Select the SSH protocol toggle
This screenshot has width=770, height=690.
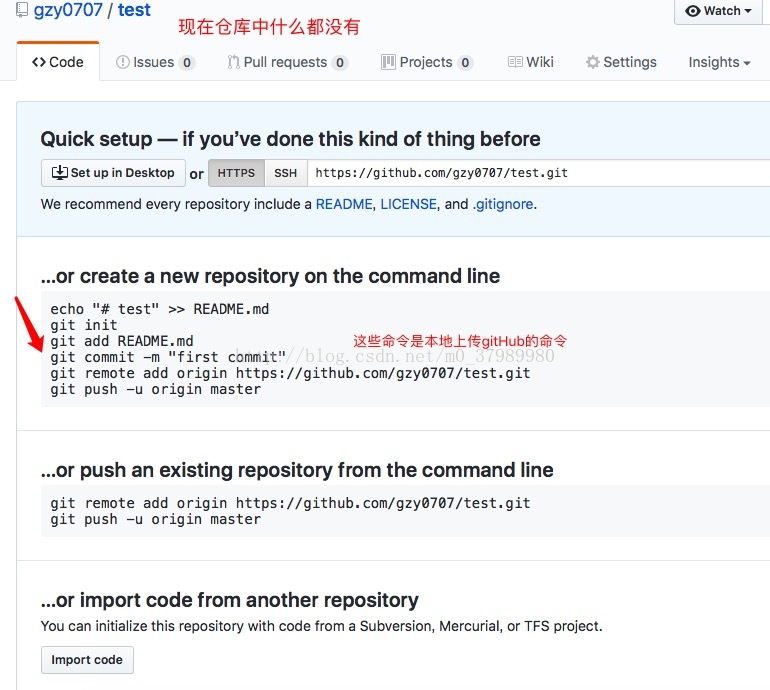pyautogui.click(x=286, y=173)
